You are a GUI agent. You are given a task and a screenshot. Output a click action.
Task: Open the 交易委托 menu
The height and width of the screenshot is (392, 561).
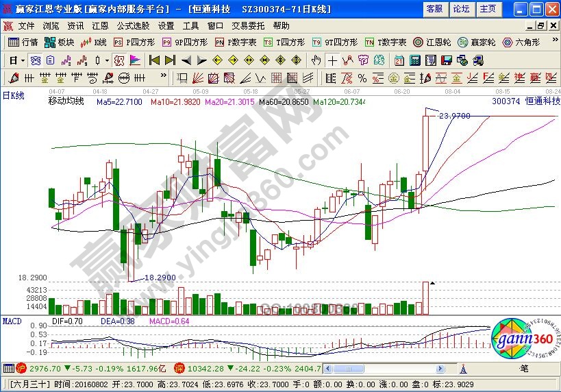[x=247, y=25]
